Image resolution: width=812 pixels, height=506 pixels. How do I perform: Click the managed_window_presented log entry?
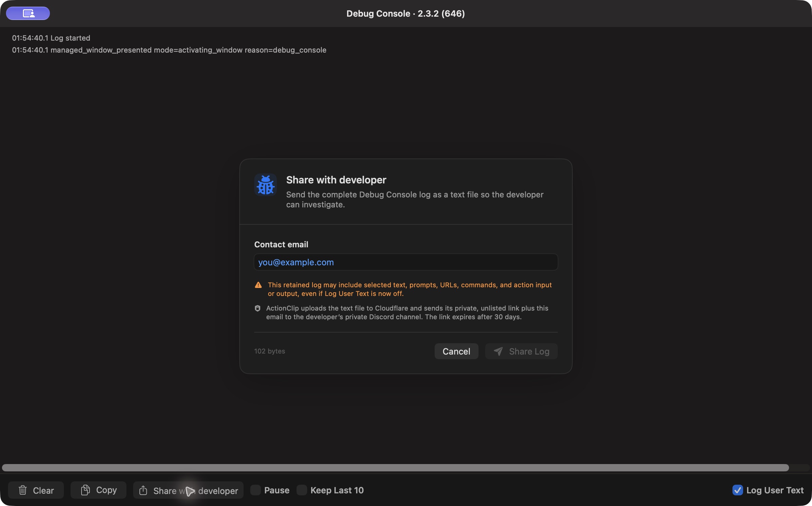click(x=169, y=50)
